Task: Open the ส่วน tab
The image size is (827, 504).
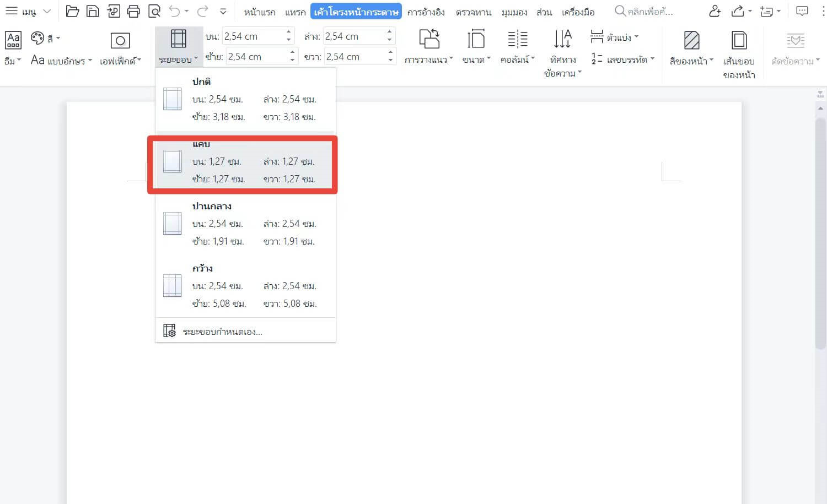Action: [x=544, y=12]
